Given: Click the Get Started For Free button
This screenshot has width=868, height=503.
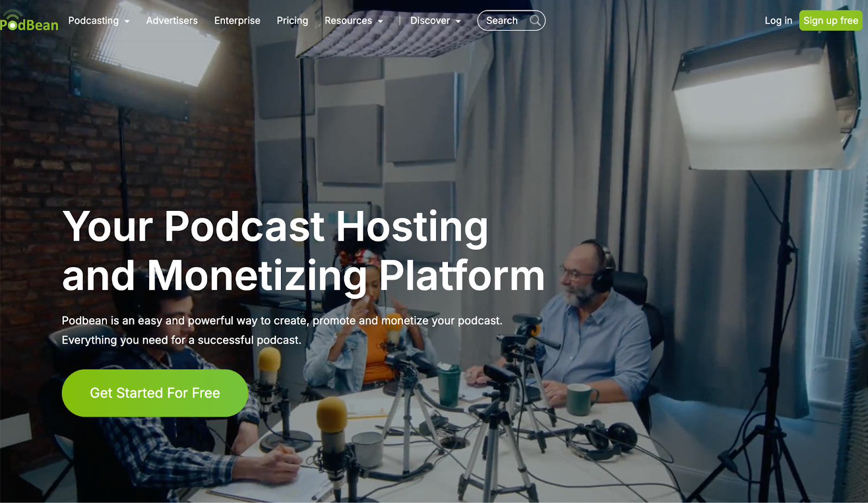Looking at the screenshot, I should [x=155, y=393].
